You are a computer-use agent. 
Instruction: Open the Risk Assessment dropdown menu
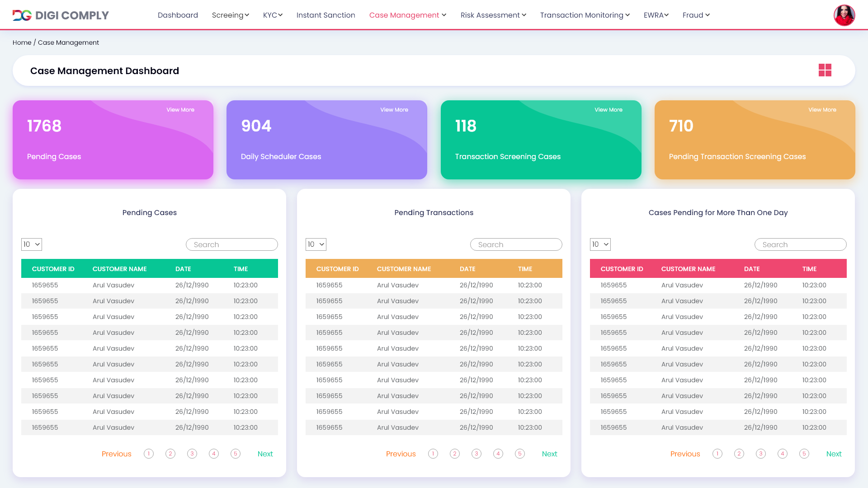493,15
